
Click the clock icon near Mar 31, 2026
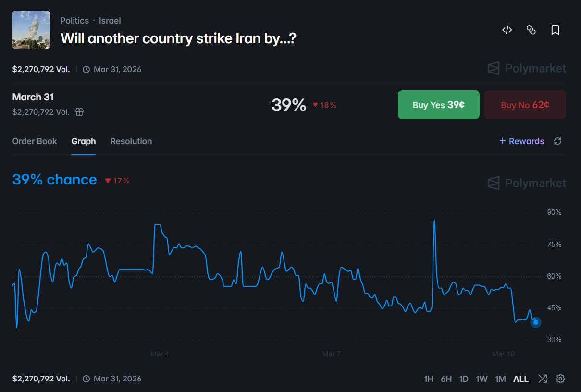87,69
